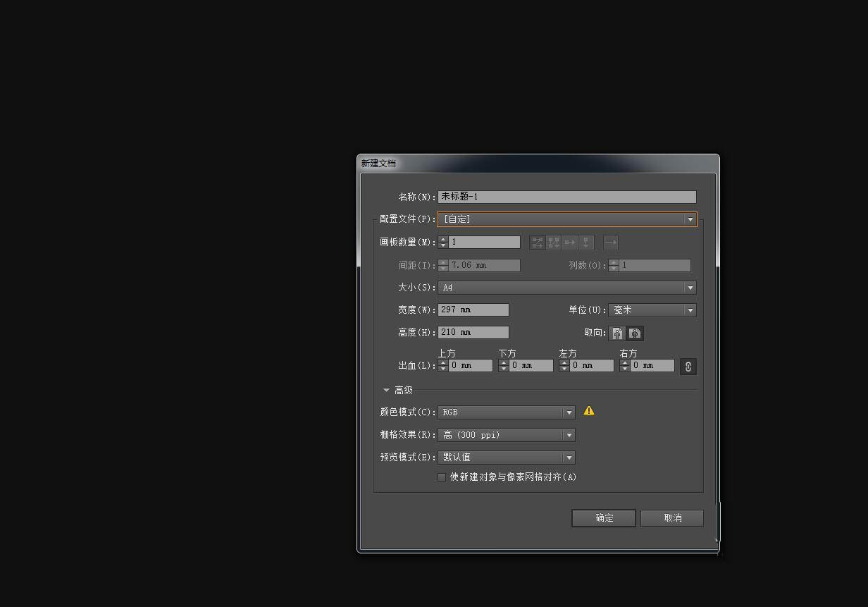868x607 pixels.
Task: Select the arrange by column artboard icon
Action: tap(586, 243)
